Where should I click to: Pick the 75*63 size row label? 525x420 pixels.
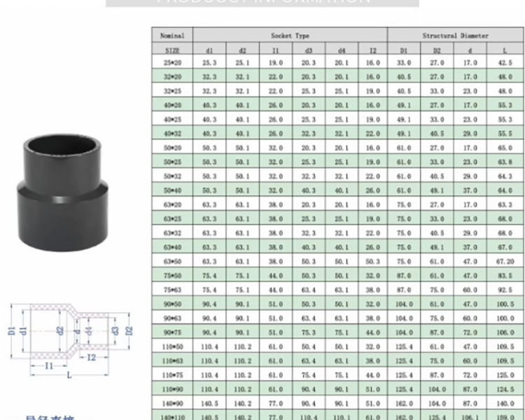[x=172, y=289]
